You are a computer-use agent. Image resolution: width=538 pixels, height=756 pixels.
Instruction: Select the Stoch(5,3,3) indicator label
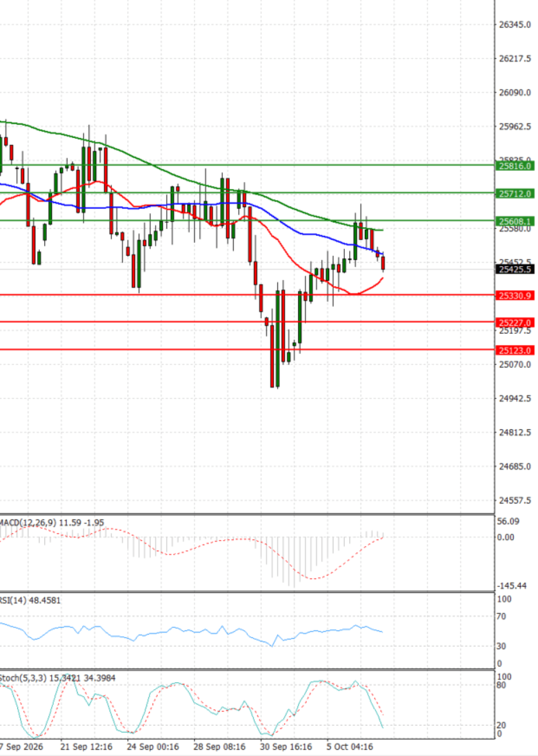[58, 678]
